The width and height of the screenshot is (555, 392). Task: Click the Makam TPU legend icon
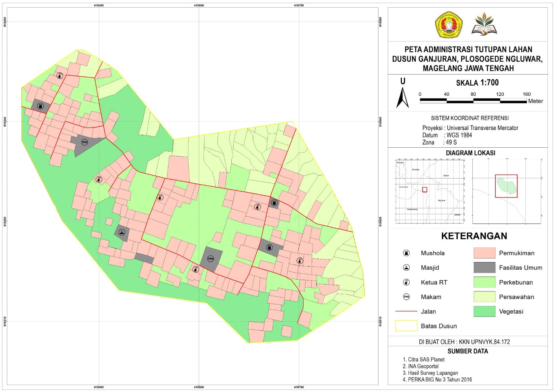[x=406, y=297]
